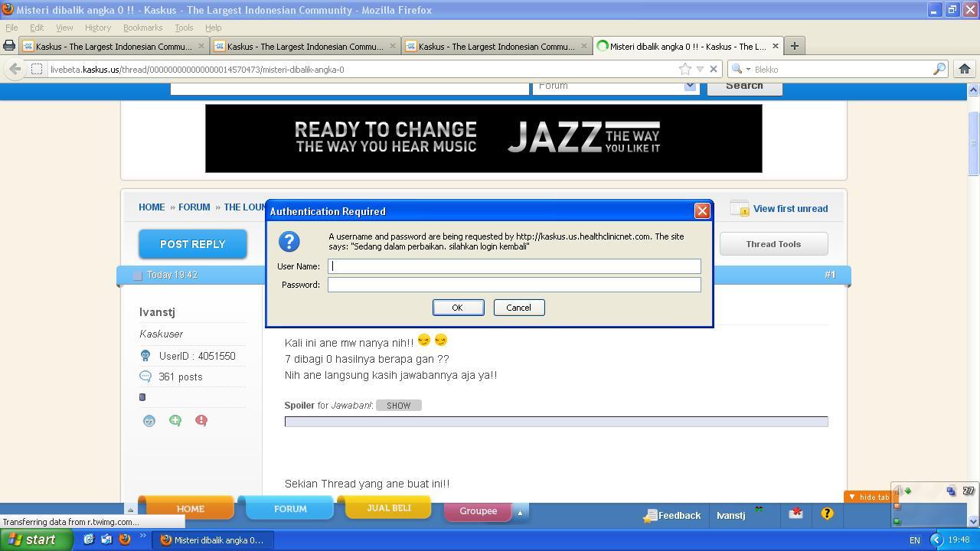Viewport: 980px width, 551px height.
Task: Open the messages envelope icon in bottom bar
Action: (795, 514)
